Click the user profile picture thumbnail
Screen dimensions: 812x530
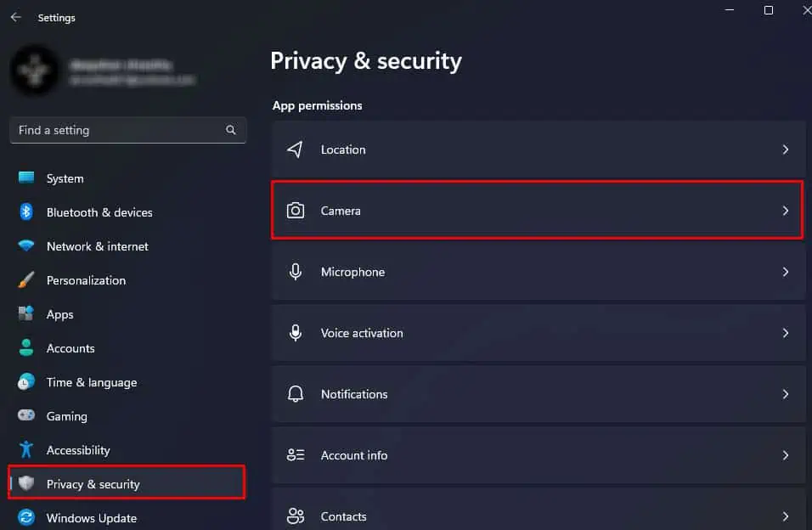tap(36, 71)
